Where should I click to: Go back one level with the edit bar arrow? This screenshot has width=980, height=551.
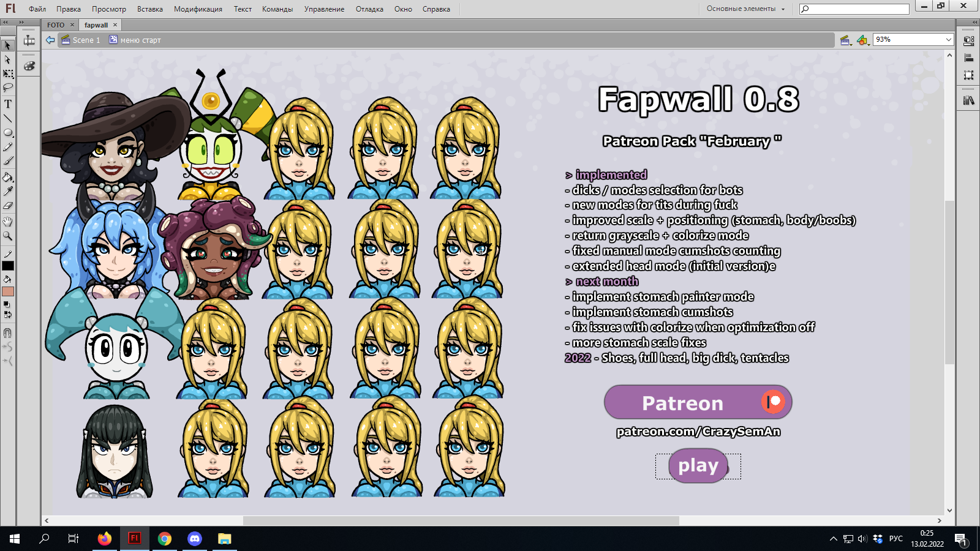pos(50,40)
